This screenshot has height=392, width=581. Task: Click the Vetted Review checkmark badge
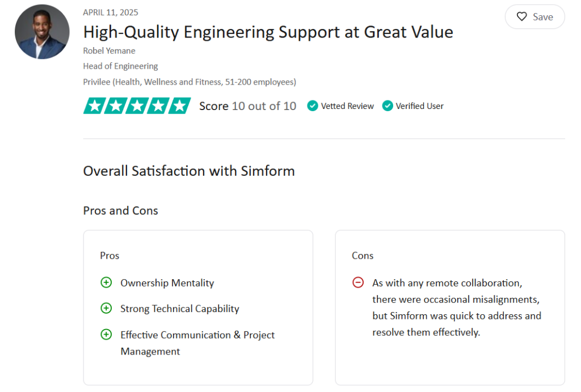tap(312, 106)
